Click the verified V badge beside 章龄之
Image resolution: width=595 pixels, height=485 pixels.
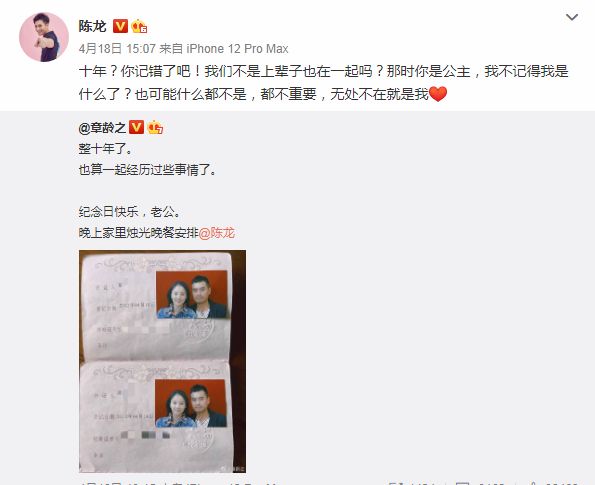[137, 127]
